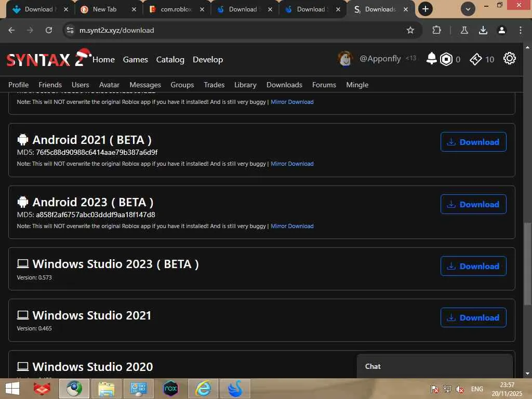Click the browser forward arrow
Screen dimensions: 532x399
(x=30, y=30)
